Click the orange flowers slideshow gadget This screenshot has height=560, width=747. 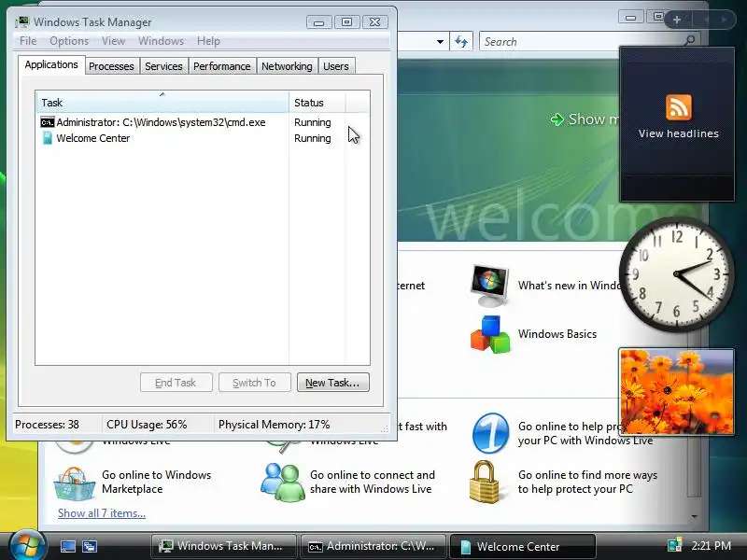(676, 391)
